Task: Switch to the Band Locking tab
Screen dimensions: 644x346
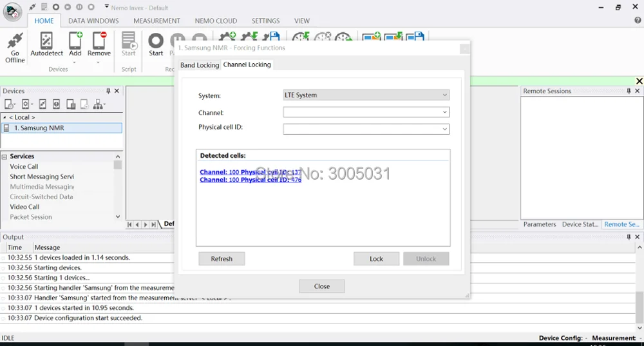Action: [200, 65]
